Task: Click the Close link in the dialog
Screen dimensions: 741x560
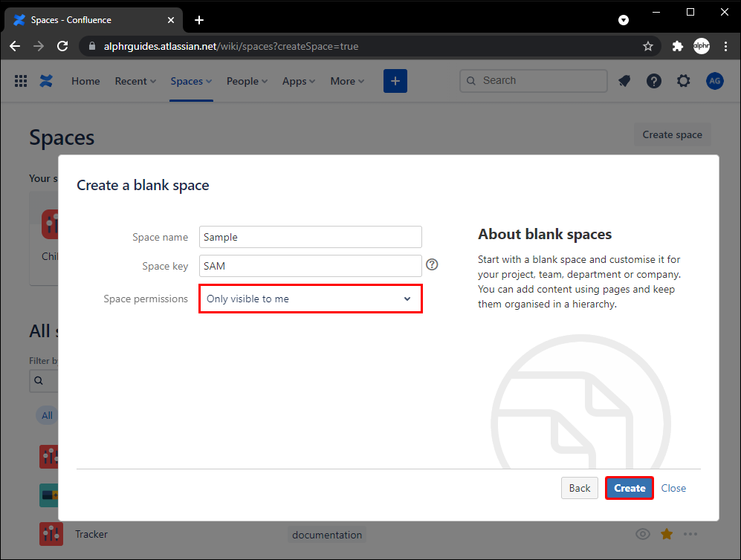Action: (673, 488)
